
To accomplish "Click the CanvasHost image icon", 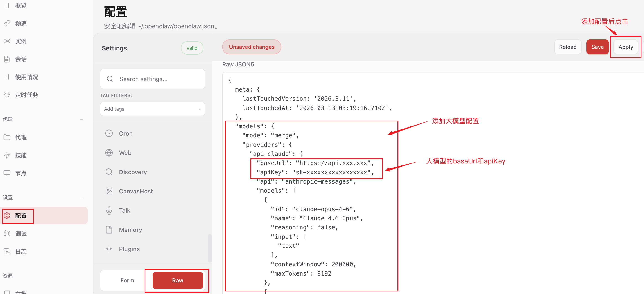I will tap(109, 191).
